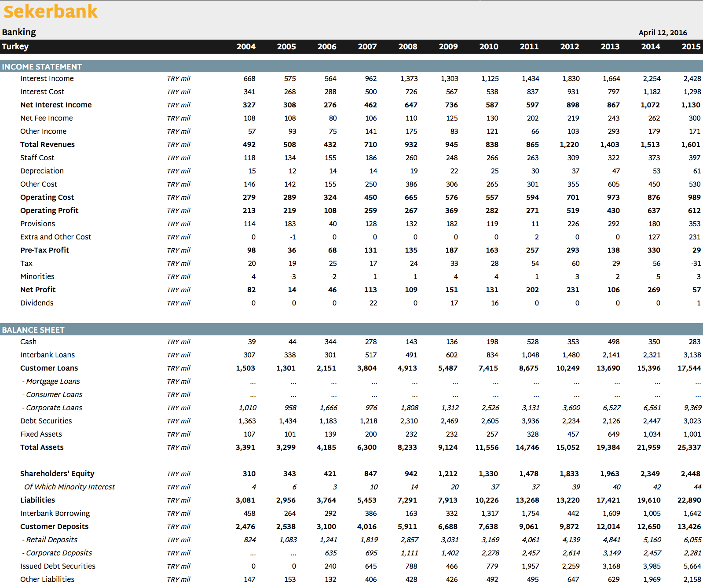
Task: Click the Depreciation row label
Action: [x=42, y=171]
